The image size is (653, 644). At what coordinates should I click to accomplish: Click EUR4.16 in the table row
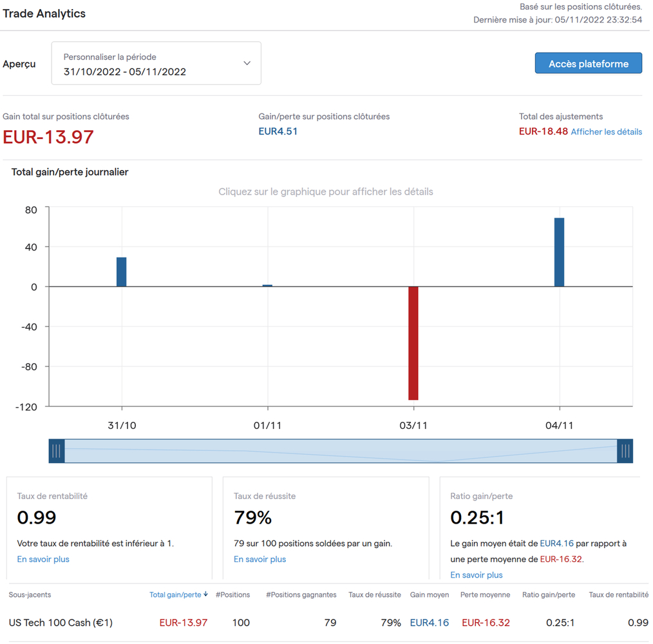click(x=430, y=623)
